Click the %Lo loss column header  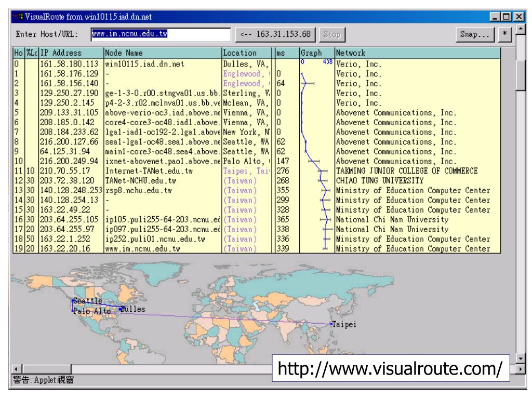[32, 54]
